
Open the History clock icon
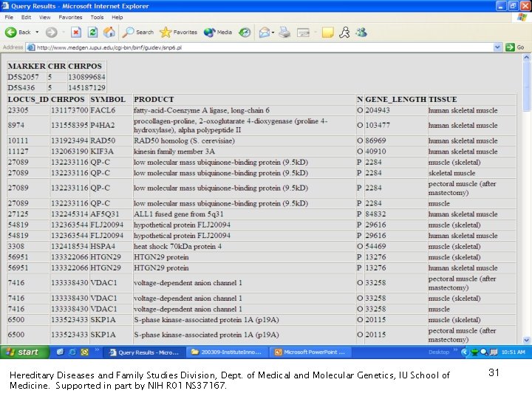click(x=245, y=33)
